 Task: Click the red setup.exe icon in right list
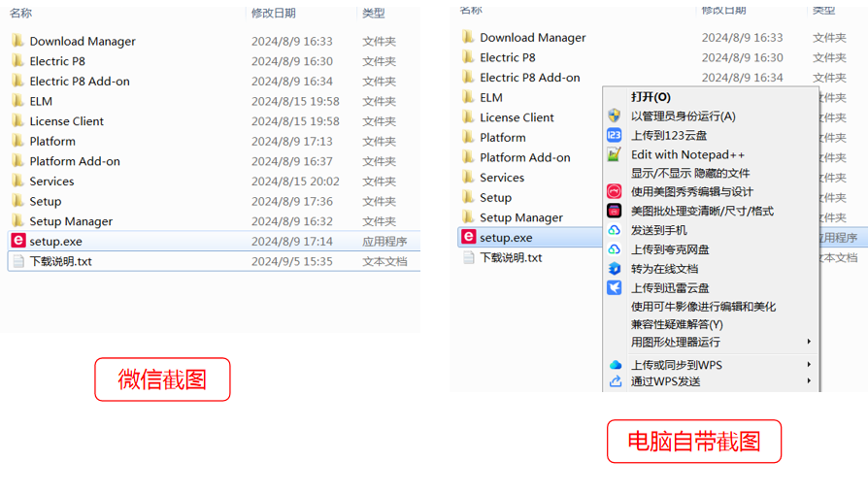pos(468,237)
